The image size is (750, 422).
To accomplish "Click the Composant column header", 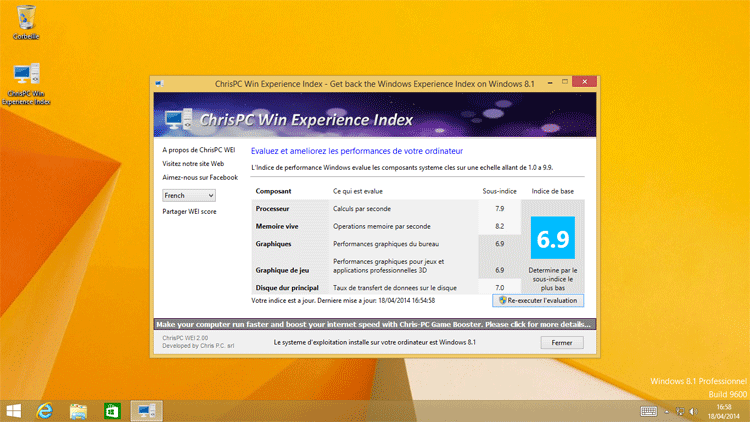I will [x=273, y=191].
